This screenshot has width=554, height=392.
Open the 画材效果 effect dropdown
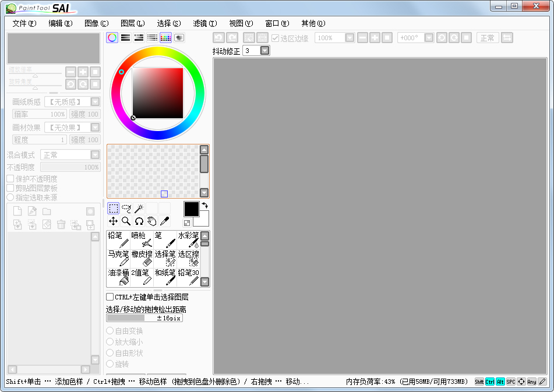pos(95,127)
